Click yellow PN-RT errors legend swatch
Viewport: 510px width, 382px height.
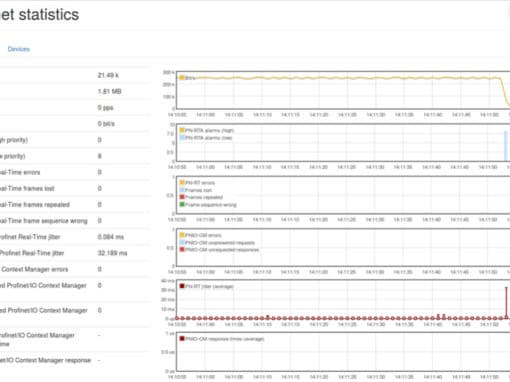tap(182, 182)
